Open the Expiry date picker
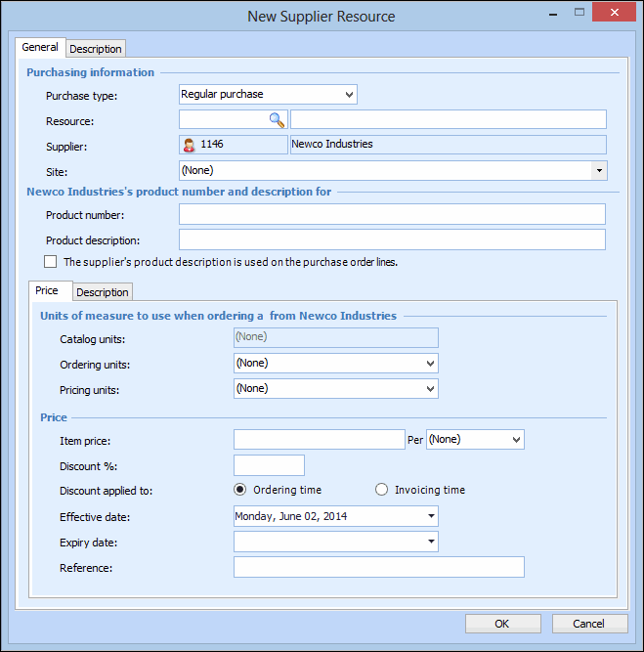 (x=430, y=542)
